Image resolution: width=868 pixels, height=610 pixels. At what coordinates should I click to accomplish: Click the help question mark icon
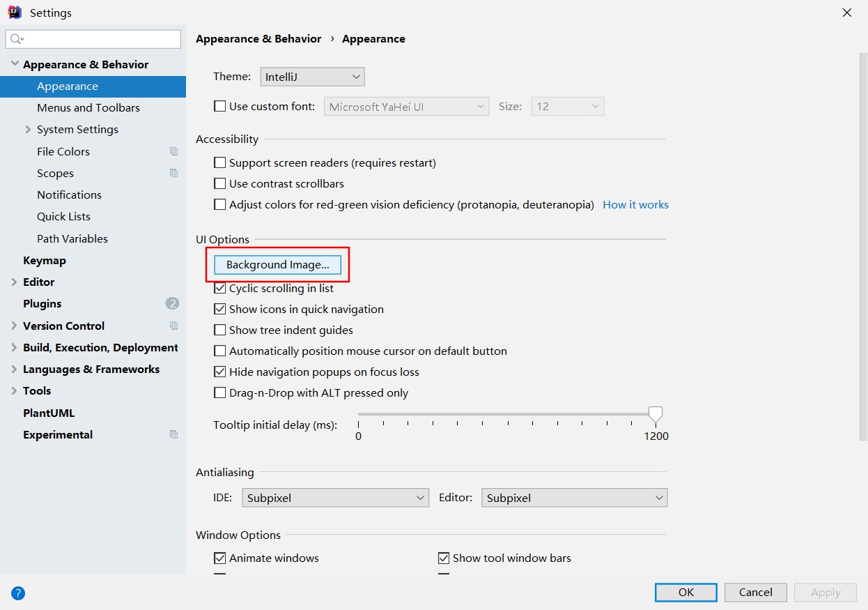click(x=19, y=593)
